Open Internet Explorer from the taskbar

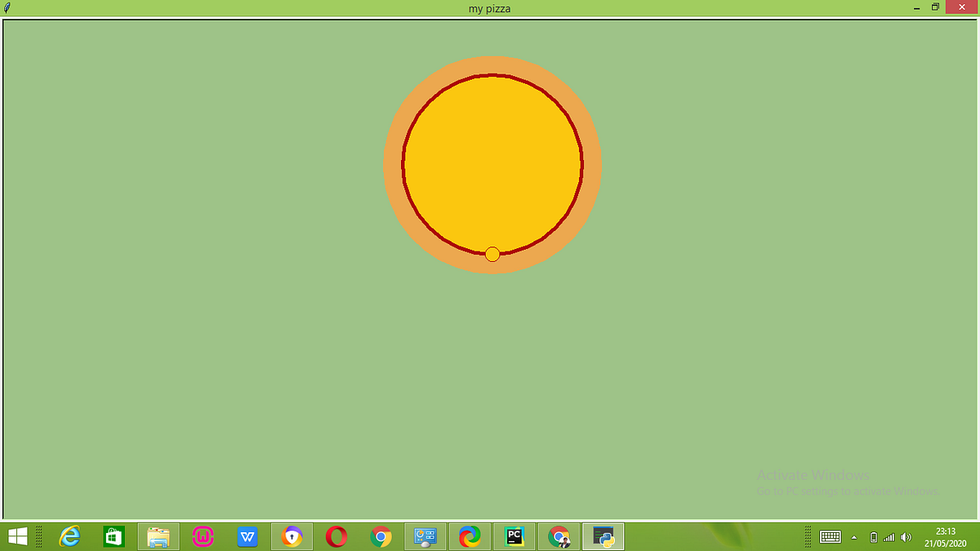coord(69,536)
